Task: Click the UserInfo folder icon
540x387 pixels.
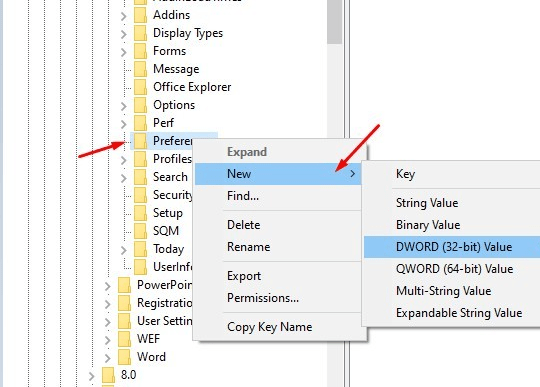Action: point(140,267)
